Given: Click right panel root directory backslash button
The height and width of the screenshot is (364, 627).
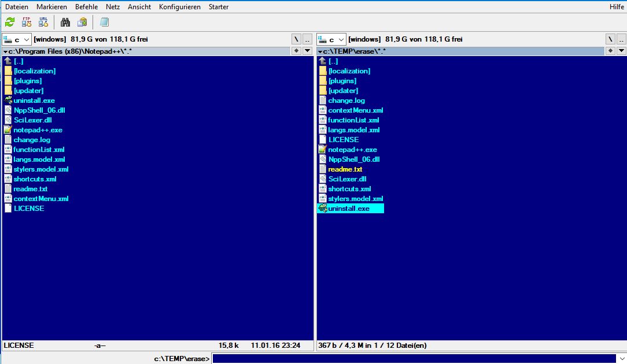Looking at the screenshot, I should (610, 39).
